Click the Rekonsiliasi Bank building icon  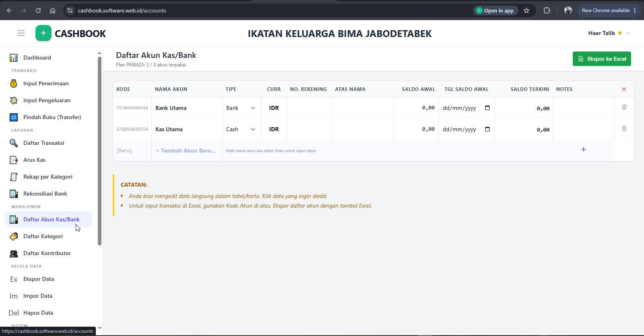pos(14,194)
